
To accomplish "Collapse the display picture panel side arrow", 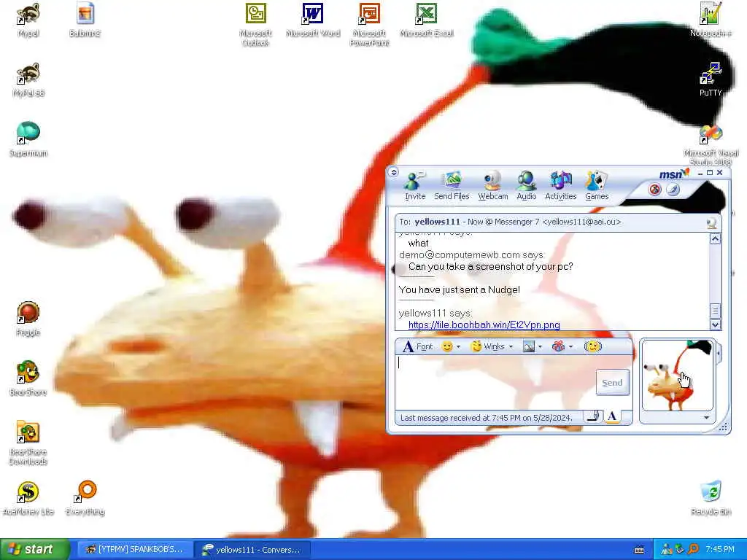I will 719,354.
